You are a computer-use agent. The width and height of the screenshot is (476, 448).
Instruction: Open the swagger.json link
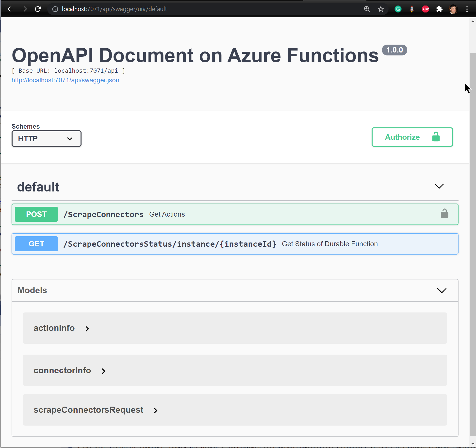pyautogui.click(x=66, y=80)
